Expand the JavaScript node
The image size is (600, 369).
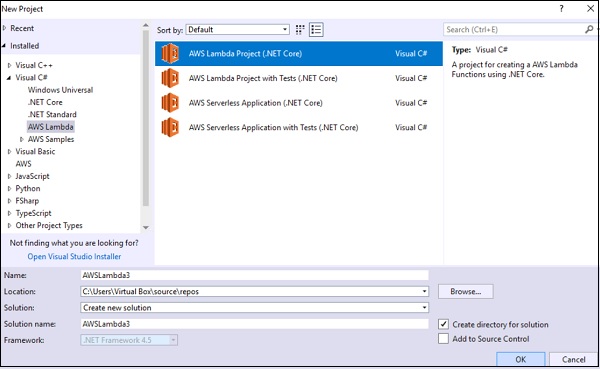pos(10,176)
